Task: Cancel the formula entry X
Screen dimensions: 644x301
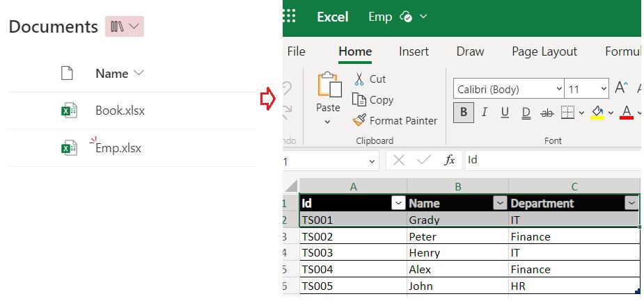Action: [x=398, y=160]
